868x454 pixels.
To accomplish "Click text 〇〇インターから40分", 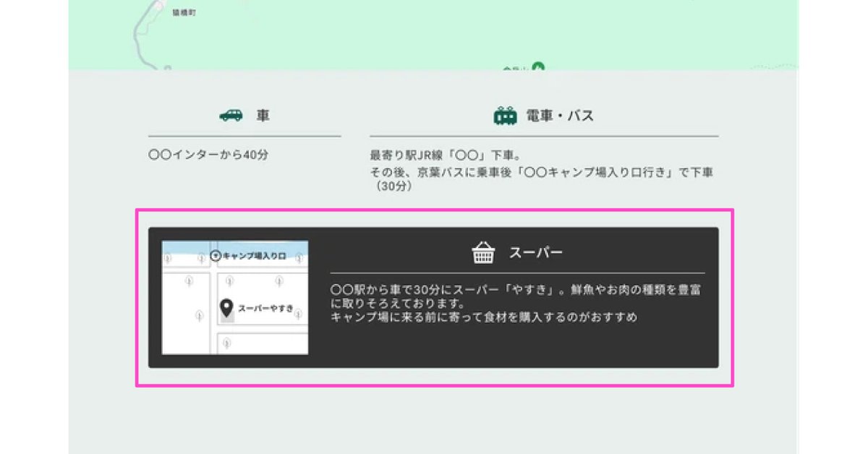I will tap(208, 155).
